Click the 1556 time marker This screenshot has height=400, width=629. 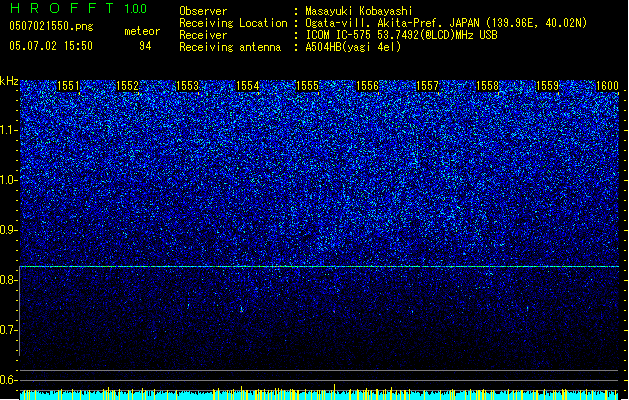coord(367,86)
